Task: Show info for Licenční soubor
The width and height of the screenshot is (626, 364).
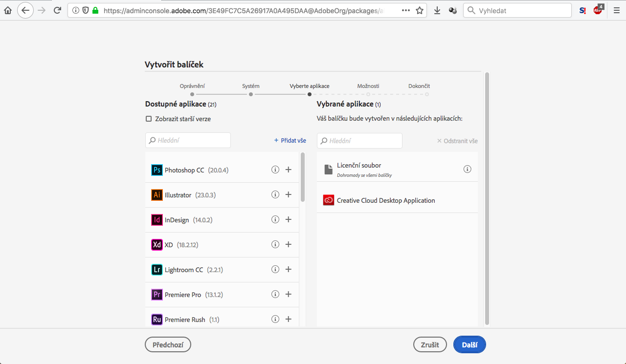Action: [468, 169]
